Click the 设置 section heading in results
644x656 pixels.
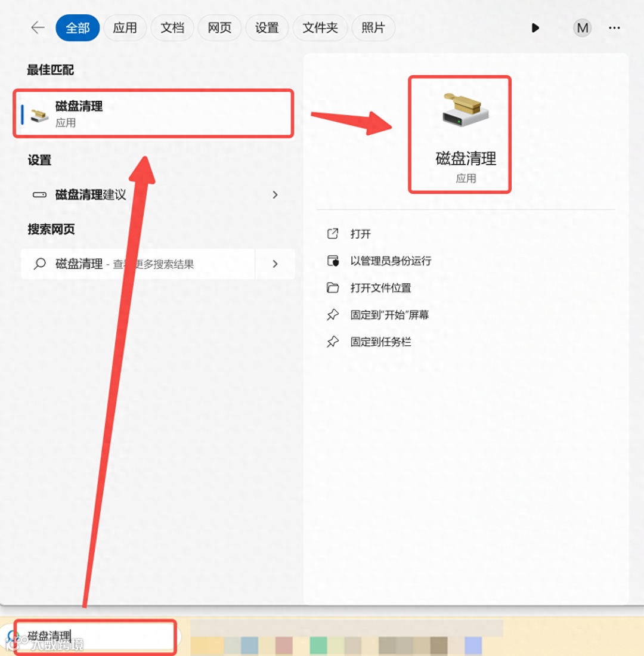coord(39,160)
